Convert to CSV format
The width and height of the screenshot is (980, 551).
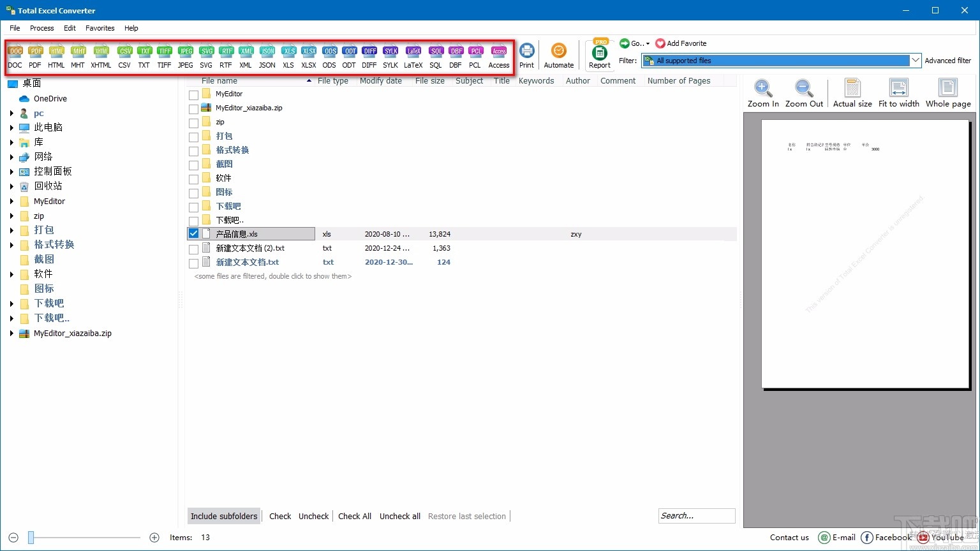pyautogui.click(x=124, y=56)
